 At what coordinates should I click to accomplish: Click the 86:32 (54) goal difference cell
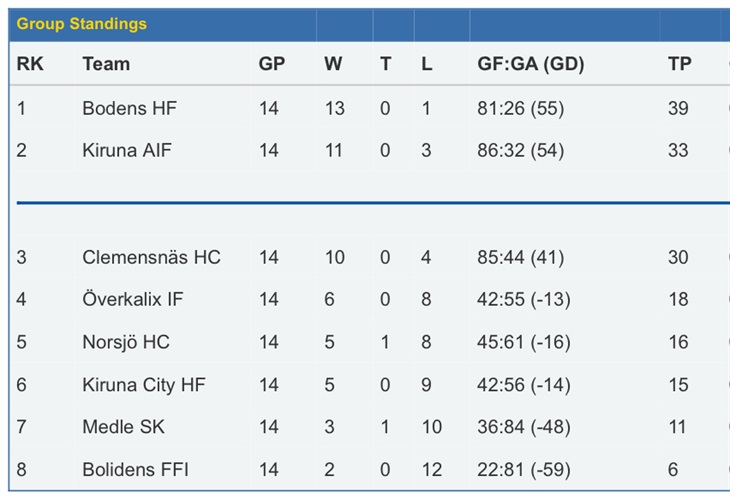tap(520, 150)
